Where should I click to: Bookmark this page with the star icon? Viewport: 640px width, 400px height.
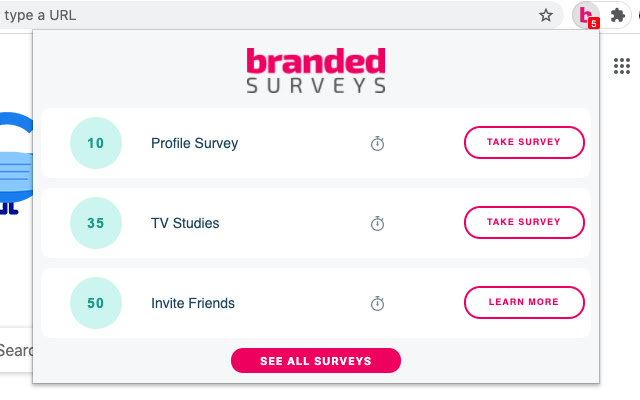coord(546,15)
